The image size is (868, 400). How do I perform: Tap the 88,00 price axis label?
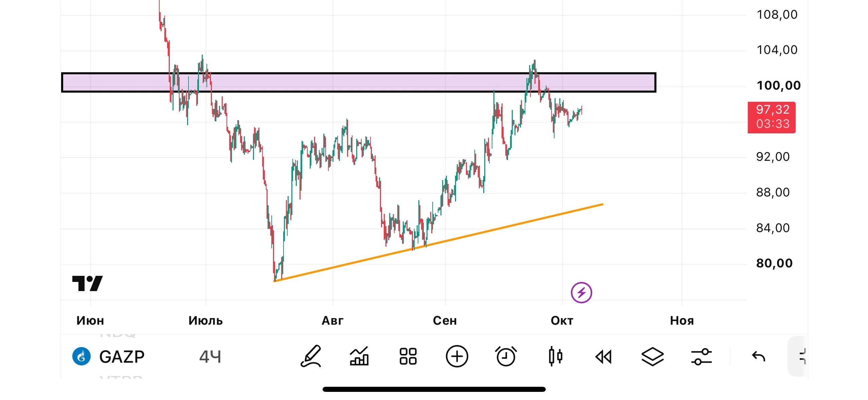773,192
